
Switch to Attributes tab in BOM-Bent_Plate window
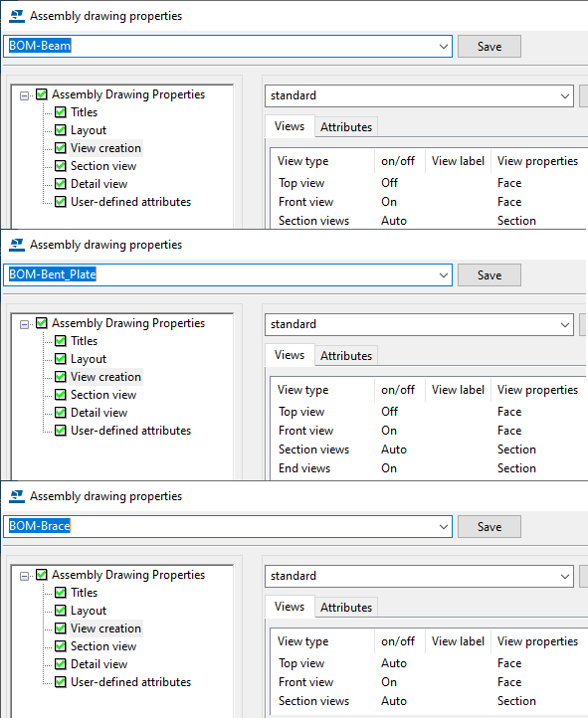[x=346, y=355]
